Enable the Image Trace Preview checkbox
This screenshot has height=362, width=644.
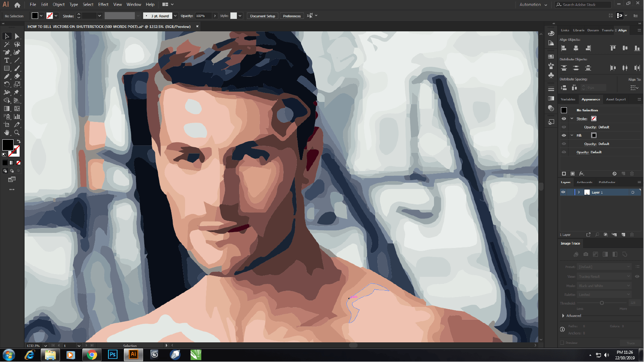(562, 343)
